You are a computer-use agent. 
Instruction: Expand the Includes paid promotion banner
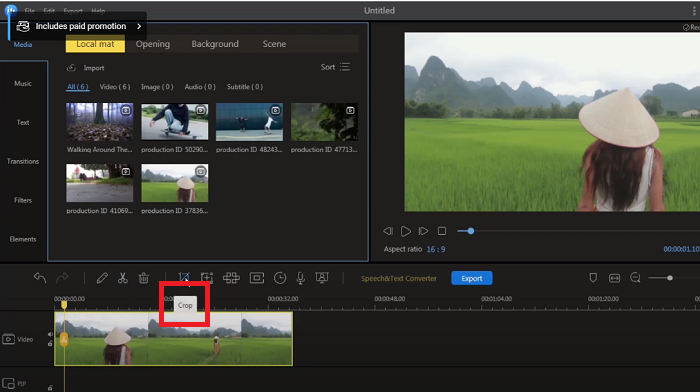(x=139, y=26)
